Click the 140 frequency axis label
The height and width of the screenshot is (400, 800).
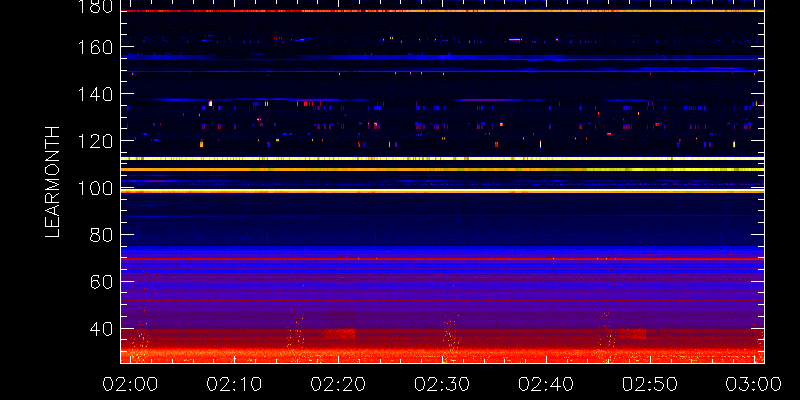(96, 94)
